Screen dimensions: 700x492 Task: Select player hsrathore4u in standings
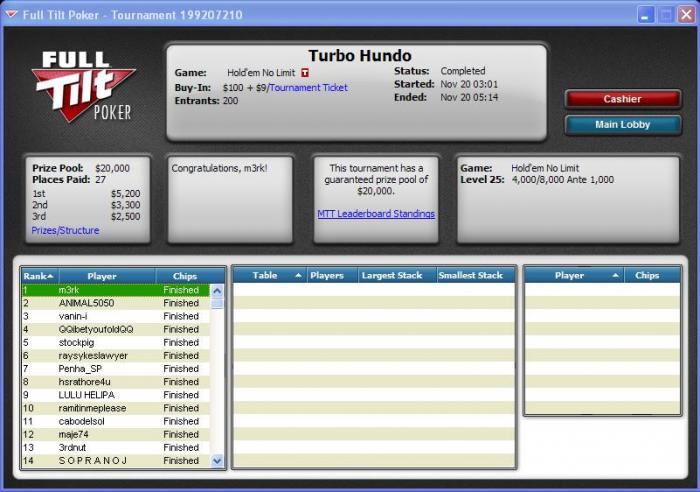pos(116,382)
